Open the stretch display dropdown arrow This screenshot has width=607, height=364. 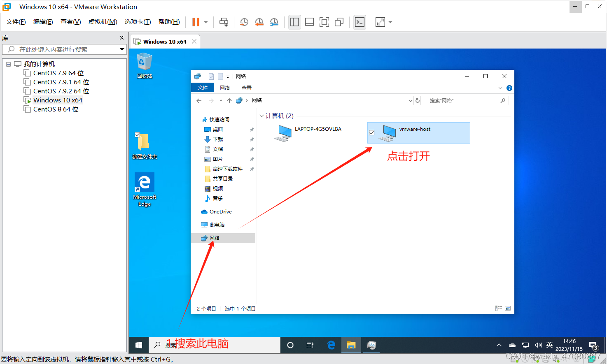(390, 22)
